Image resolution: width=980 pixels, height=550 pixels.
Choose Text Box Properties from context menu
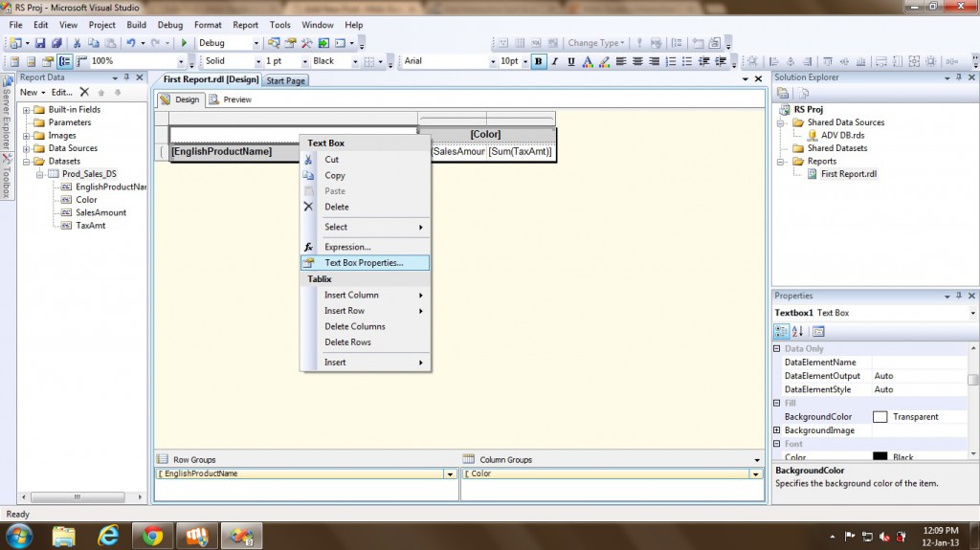(x=364, y=263)
